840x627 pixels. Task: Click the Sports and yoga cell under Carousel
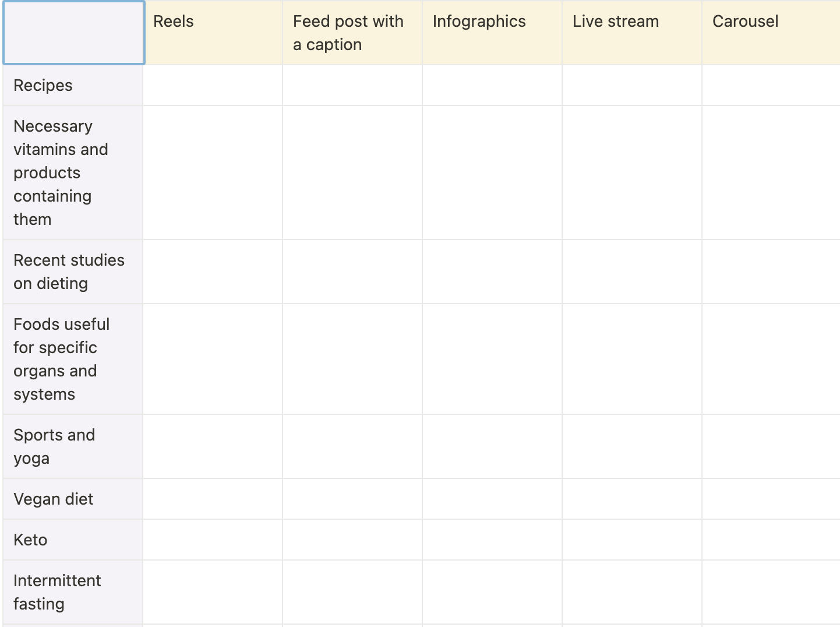[x=771, y=446]
